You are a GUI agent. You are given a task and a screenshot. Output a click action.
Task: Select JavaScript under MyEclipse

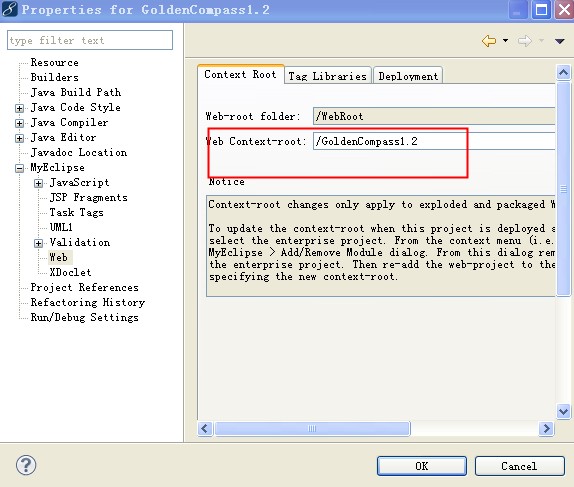tap(79, 182)
